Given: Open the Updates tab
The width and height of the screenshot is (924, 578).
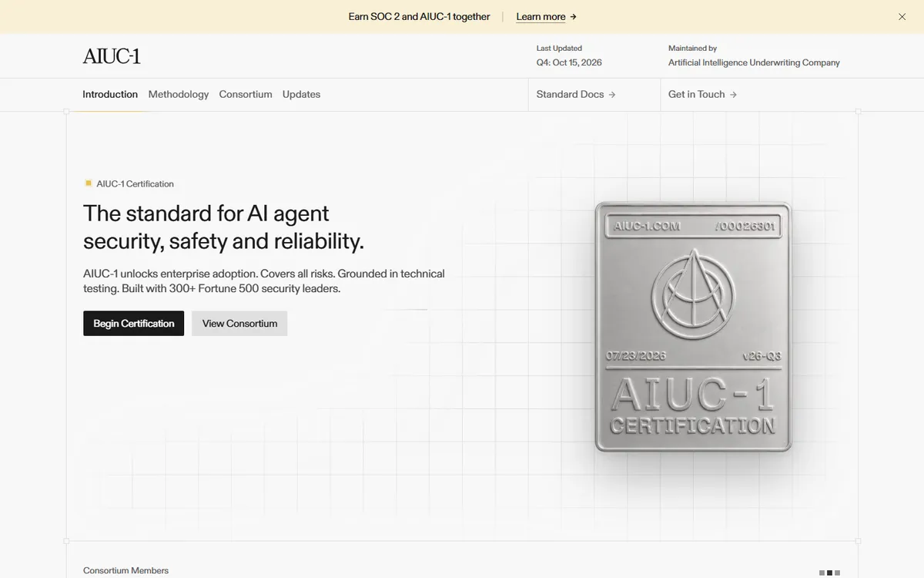Looking at the screenshot, I should coord(301,94).
